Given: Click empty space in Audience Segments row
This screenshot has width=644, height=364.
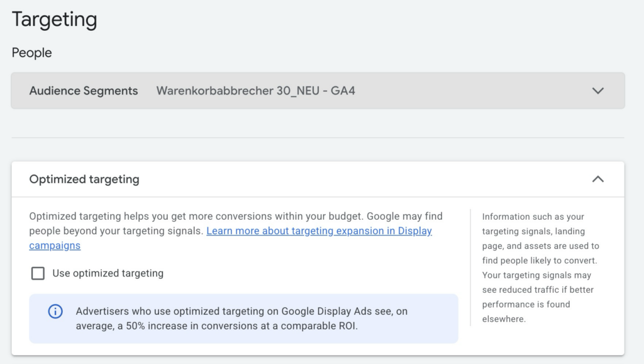Looking at the screenshot, I should click(472, 91).
